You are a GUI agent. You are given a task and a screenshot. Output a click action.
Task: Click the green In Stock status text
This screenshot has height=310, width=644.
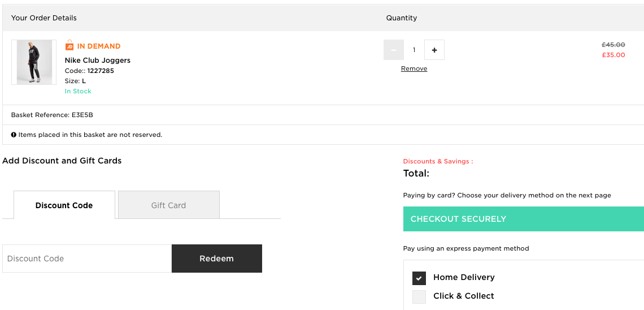pos(78,91)
